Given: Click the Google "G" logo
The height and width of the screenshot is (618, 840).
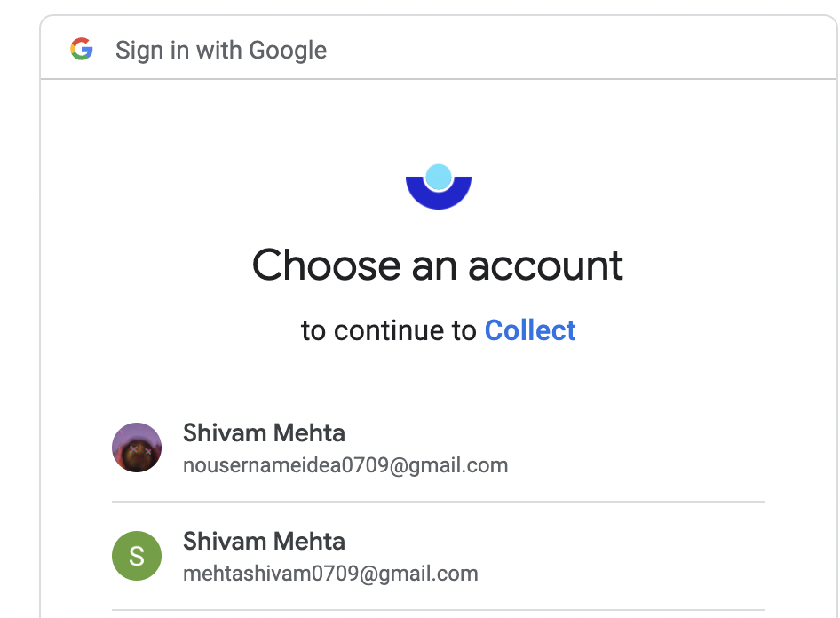Looking at the screenshot, I should pos(82,50).
